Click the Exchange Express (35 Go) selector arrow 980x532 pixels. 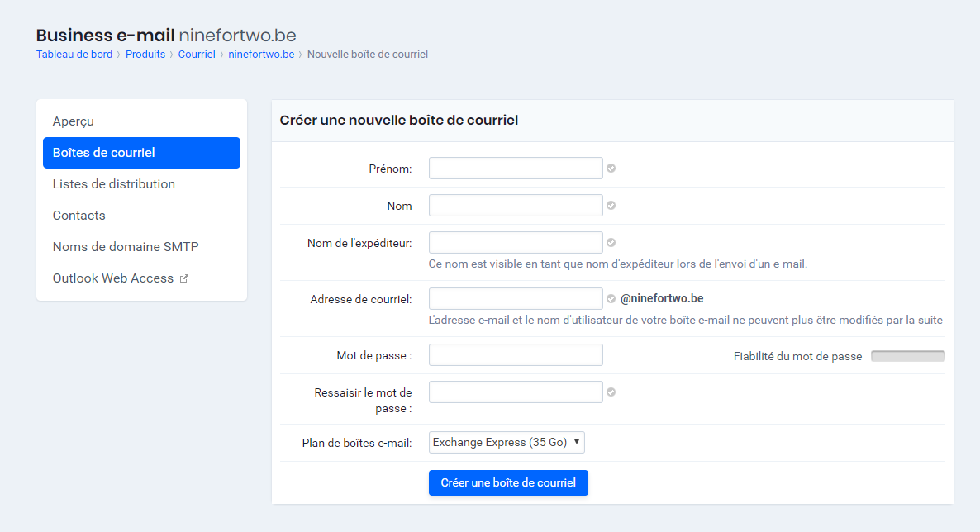pyautogui.click(x=576, y=442)
